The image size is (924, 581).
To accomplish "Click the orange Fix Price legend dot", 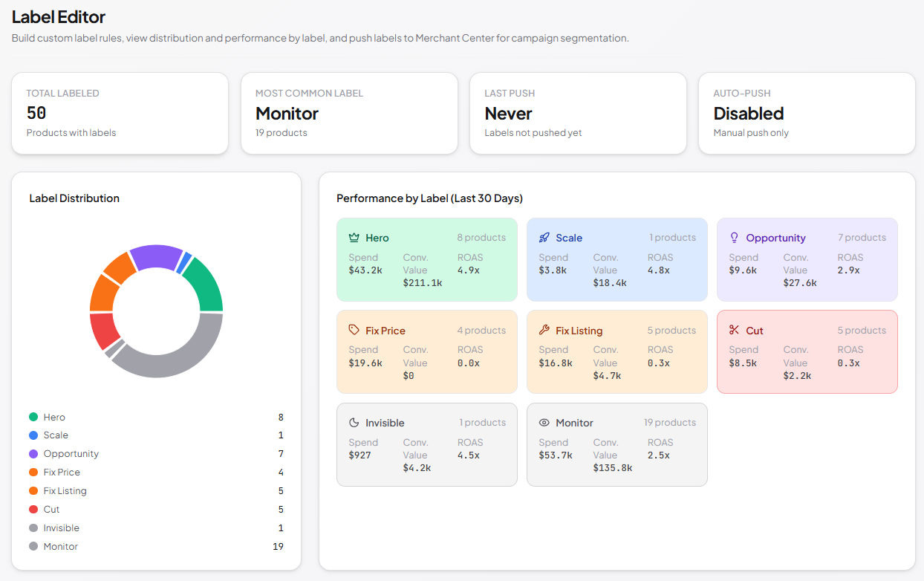I will (33, 473).
